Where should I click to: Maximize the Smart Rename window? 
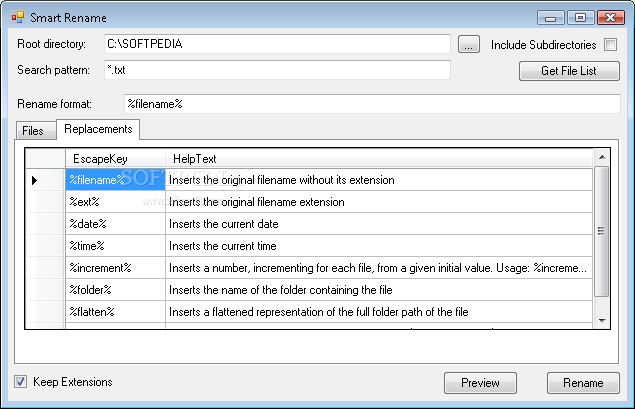coord(580,17)
